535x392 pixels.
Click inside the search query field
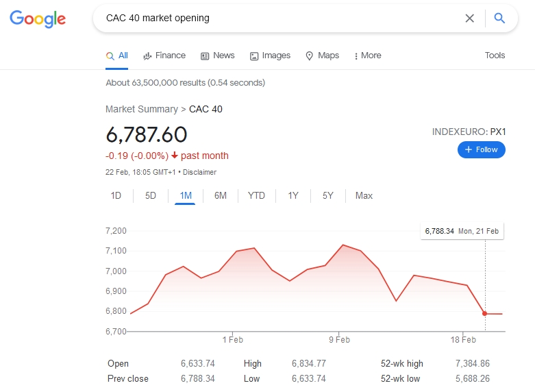pyautogui.click(x=274, y=19)
